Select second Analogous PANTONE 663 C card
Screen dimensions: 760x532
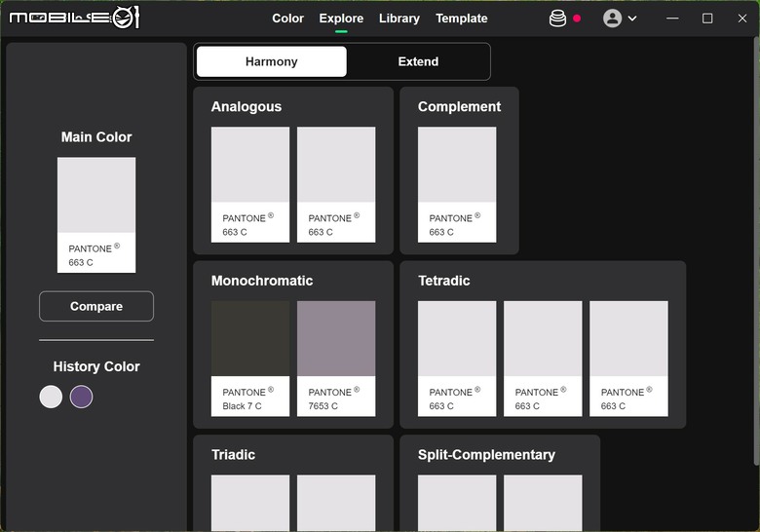pyautogui.click(x=336, y=184)
